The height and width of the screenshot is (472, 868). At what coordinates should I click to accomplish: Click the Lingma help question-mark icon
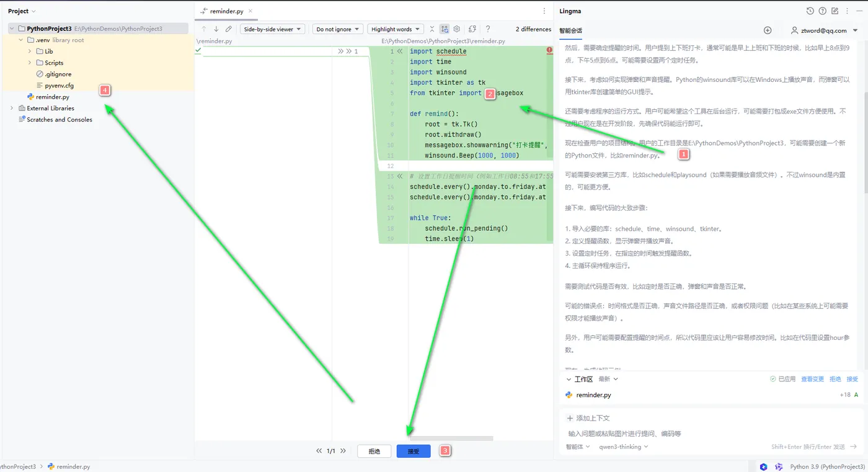coord(822,11)
